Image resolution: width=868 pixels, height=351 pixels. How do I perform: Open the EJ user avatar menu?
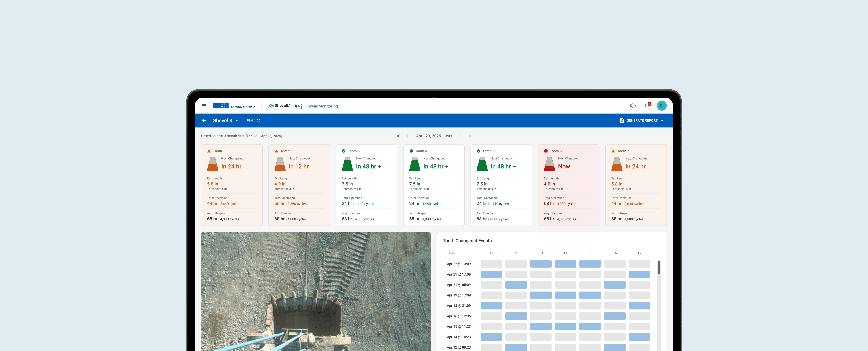click(661, 106)
